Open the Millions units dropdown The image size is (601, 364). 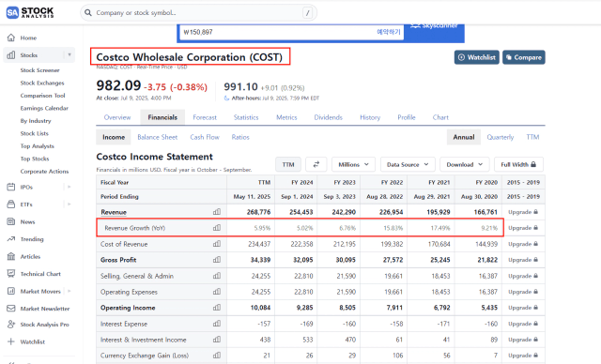(353, 164)
